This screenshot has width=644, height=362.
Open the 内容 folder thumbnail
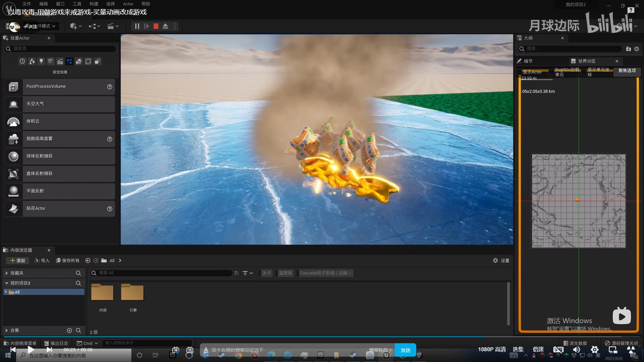[102, 294]
